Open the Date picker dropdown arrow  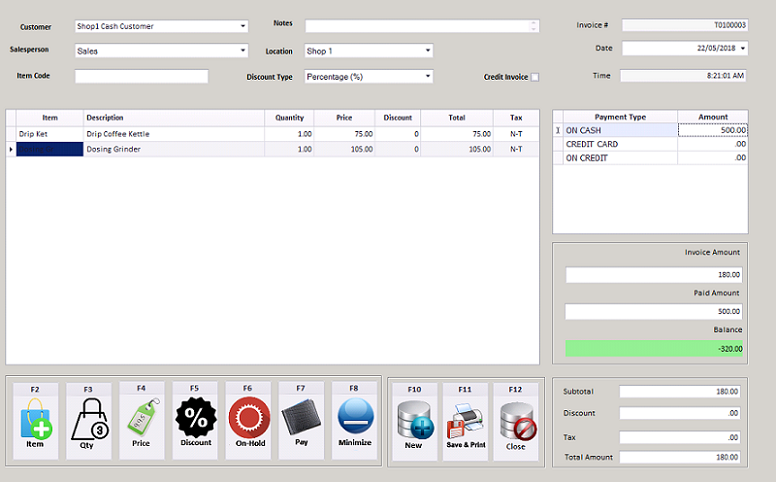(742, 48)
